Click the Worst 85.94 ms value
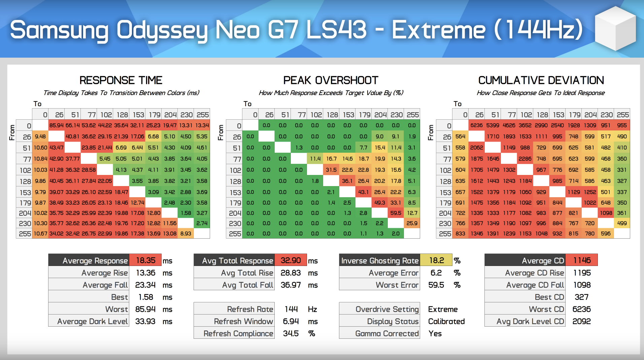This screenshot has height=360, width=644. click(x=145, y=309)
